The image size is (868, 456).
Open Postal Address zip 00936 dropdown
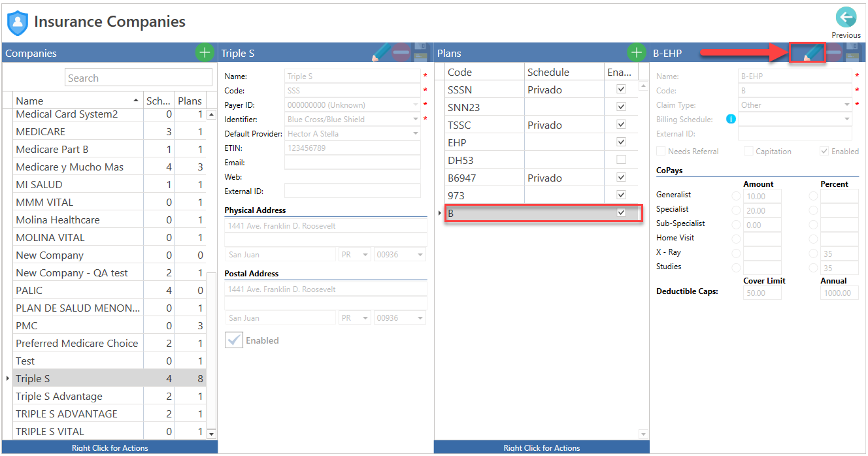point(420,318)
